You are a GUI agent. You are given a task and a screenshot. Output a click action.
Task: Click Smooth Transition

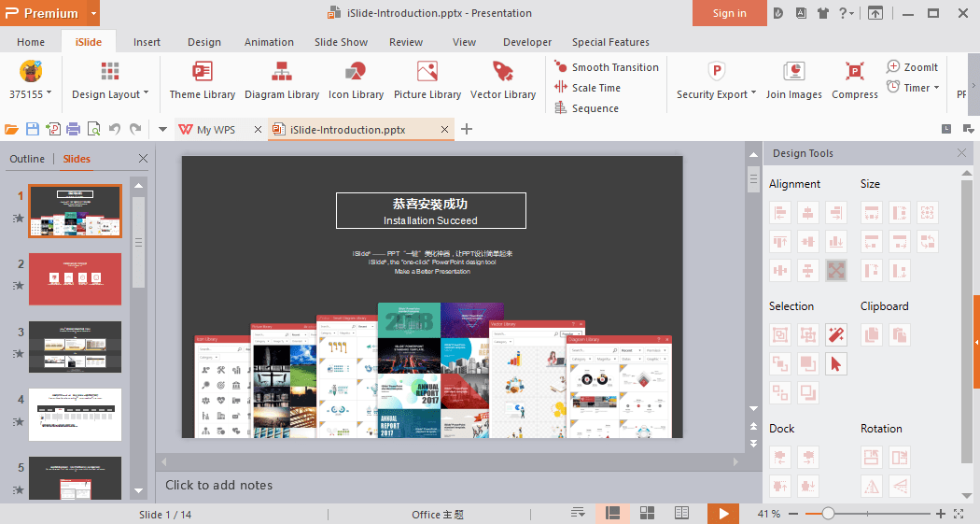click(x=607, y=67)
